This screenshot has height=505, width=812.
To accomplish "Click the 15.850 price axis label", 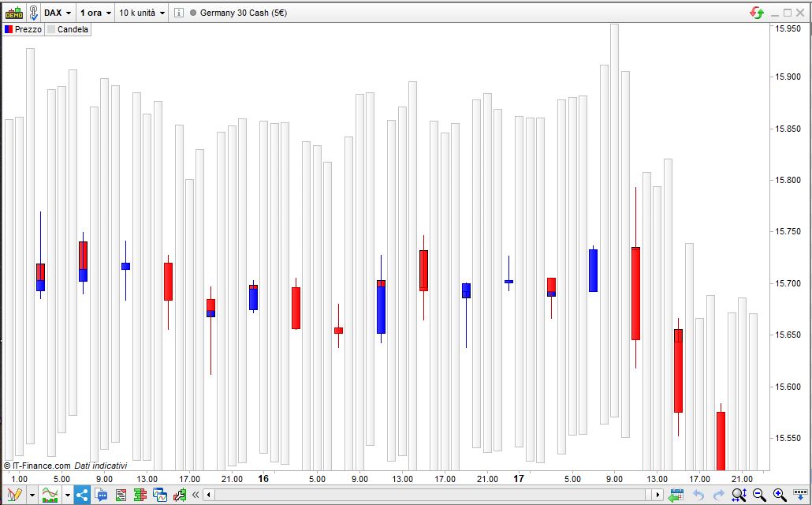I will [x=787, y=129].
